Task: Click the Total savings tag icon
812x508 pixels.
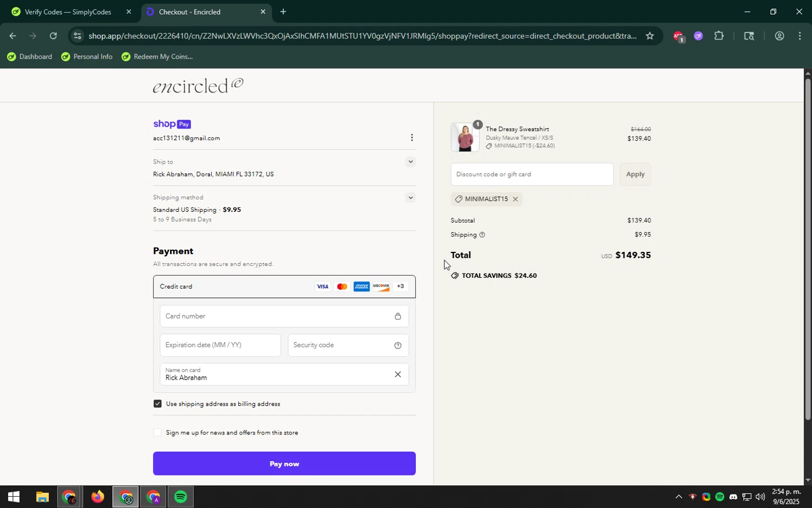Action: 455,276
